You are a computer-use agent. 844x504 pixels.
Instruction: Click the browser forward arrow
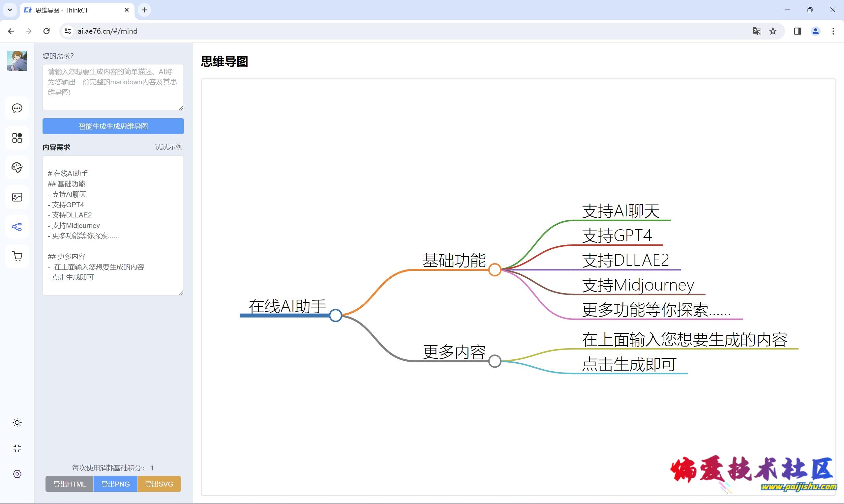(29, 31)
